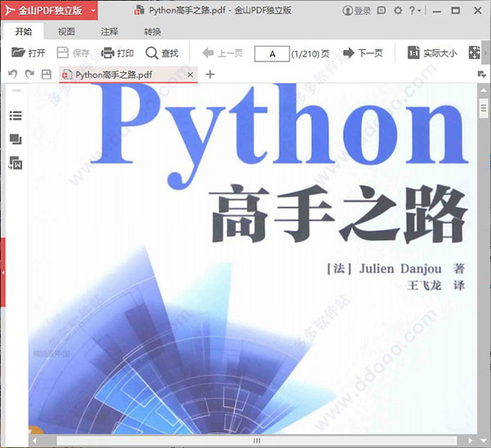Click the sidebar collapse dash icon
This screenshot has height=448, width=491.
coord(16,90)
